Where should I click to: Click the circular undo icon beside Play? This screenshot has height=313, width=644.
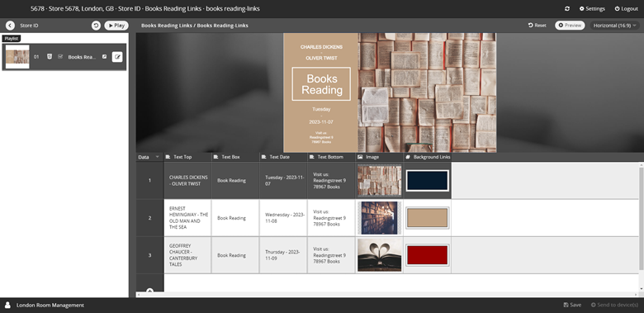(96, 26)
